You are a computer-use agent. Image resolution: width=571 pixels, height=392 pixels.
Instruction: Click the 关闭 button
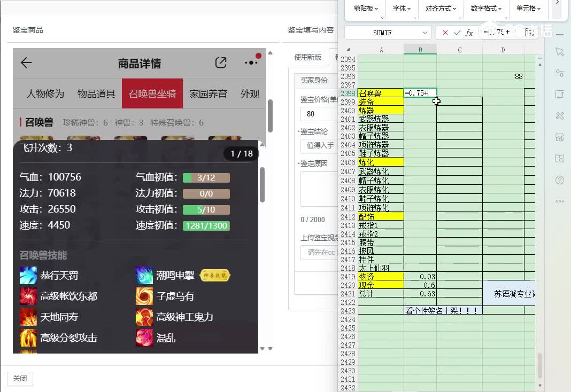20,378
